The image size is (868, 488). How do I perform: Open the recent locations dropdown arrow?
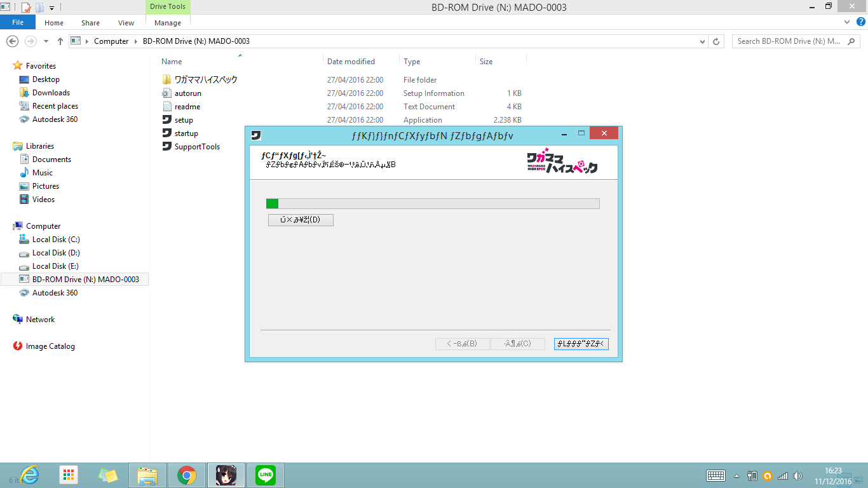(46, 41)
